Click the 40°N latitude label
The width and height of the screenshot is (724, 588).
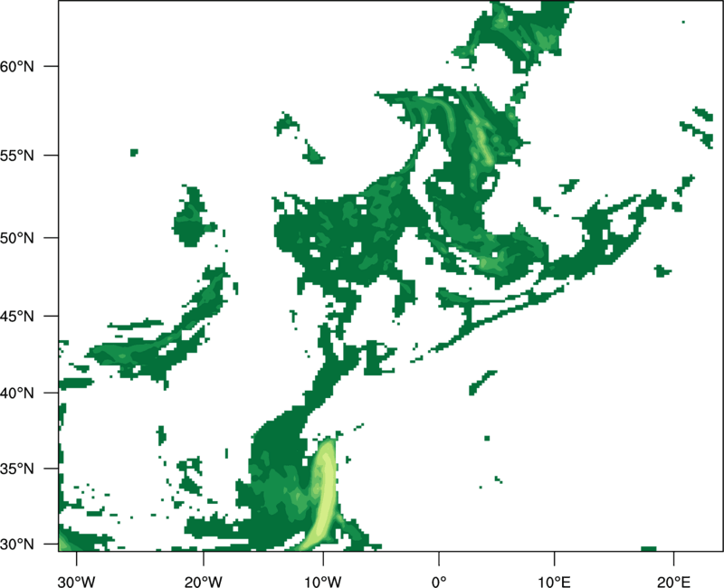17,394
